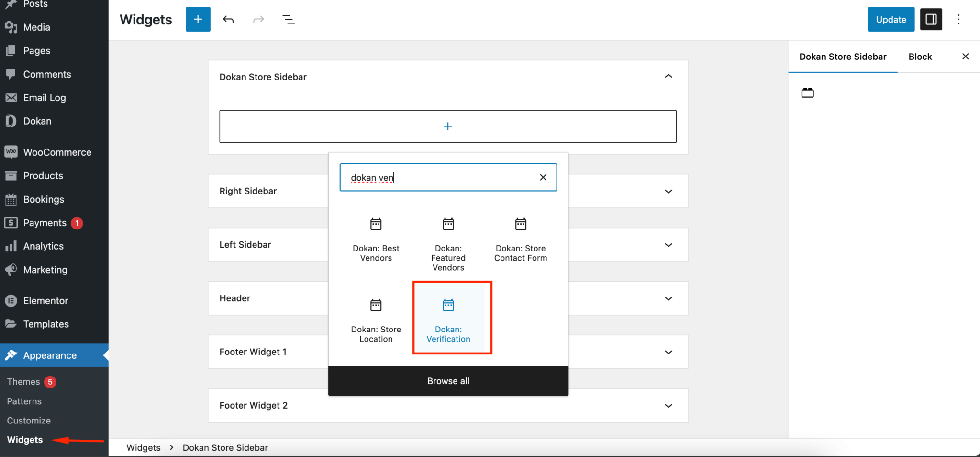Expand the Header widget area
Image resolution: width=980 pixels, height=457 pixels.
pos(668,298)
